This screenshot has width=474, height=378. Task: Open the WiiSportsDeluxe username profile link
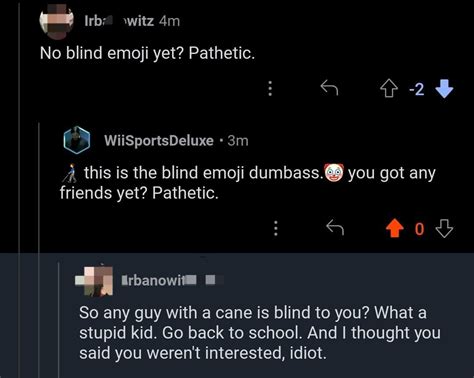tap(159, 141)
